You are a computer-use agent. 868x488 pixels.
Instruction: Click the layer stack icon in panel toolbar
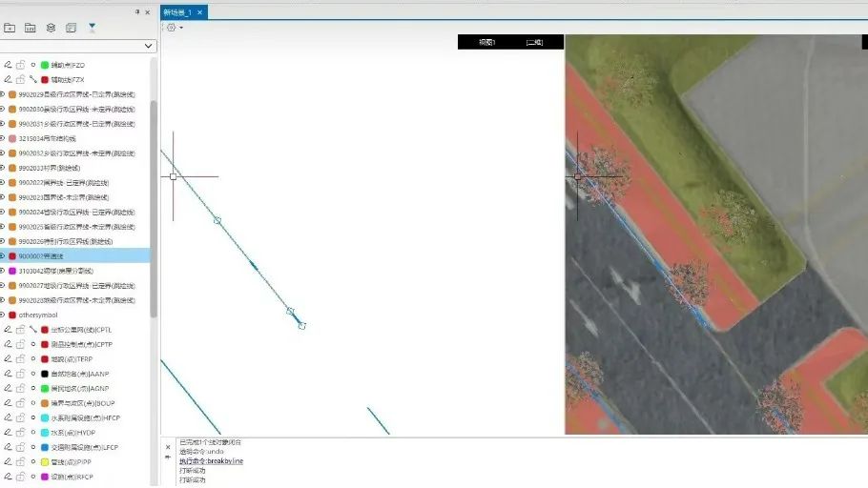tap(51, 28)
